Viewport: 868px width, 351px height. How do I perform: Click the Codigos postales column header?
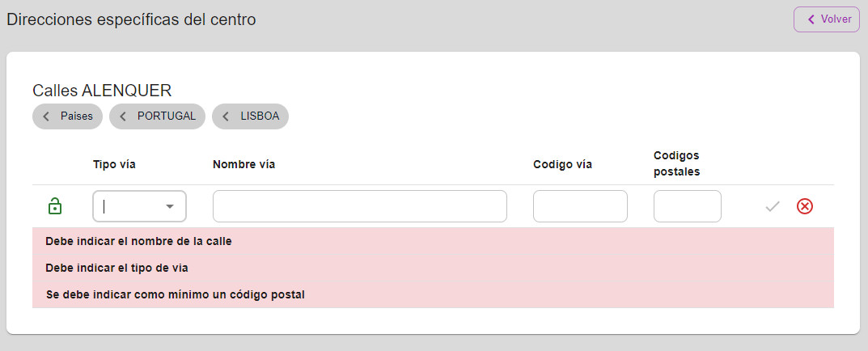coord(677,163)
